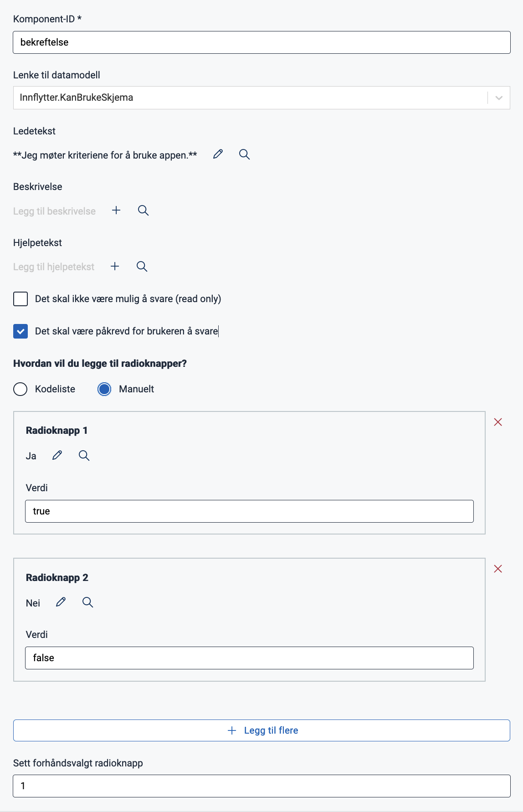Search text for the 'Nei' radio label
This screenshot has height=812, width=523.
pos(87,602)
